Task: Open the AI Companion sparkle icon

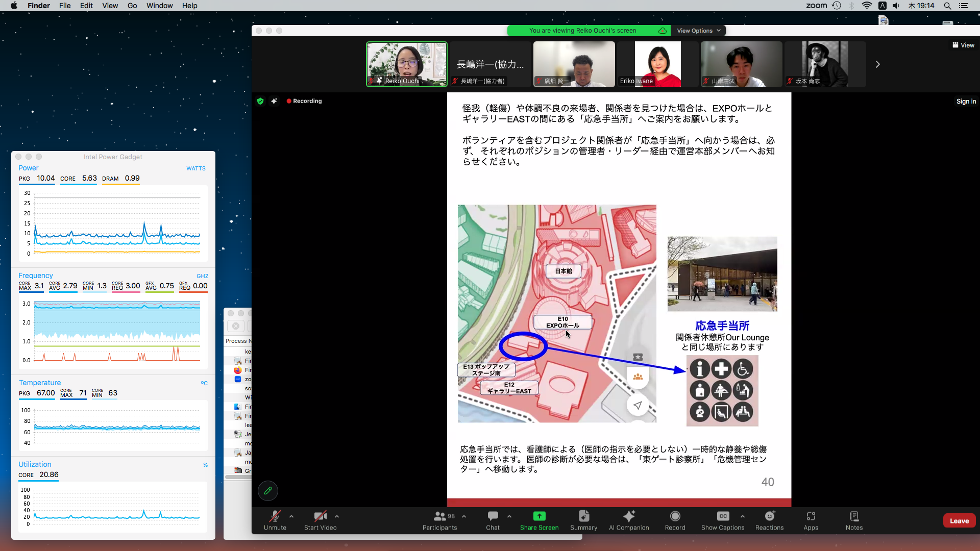Action: (x=629, y=516)
